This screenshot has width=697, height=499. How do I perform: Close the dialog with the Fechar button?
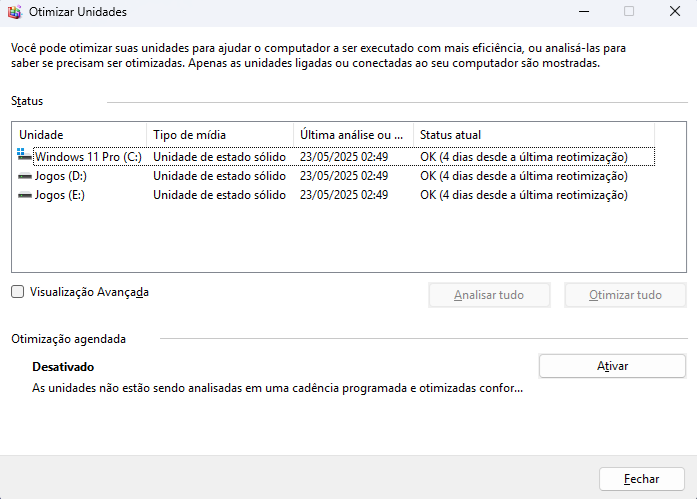pyautogui.click(x=641, y=479)
